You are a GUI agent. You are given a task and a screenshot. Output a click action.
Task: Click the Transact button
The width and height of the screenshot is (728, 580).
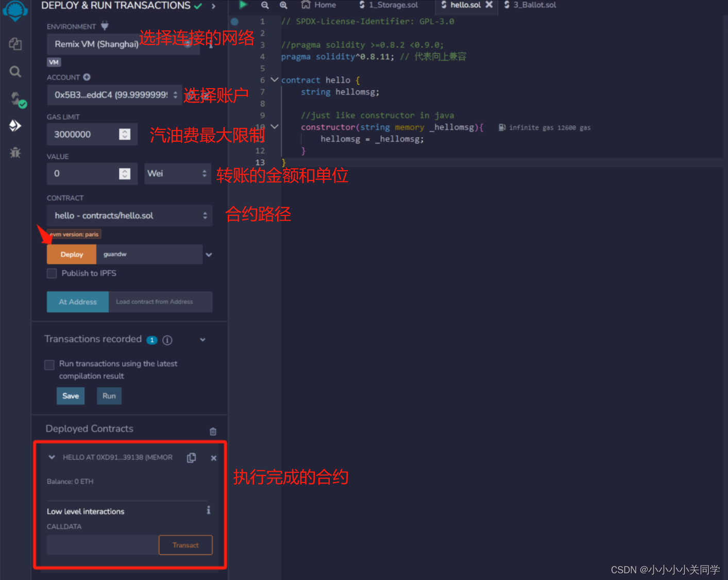pos(185,545)
